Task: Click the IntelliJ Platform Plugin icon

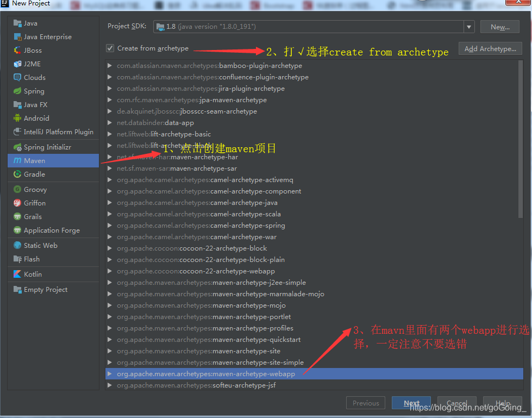Action: coord(17,132)
